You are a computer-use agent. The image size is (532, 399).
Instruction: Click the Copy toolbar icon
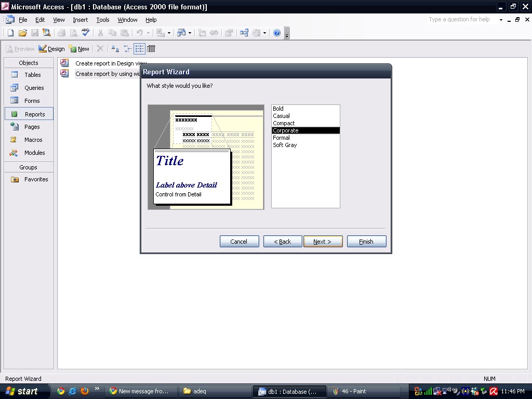point(112,33)
